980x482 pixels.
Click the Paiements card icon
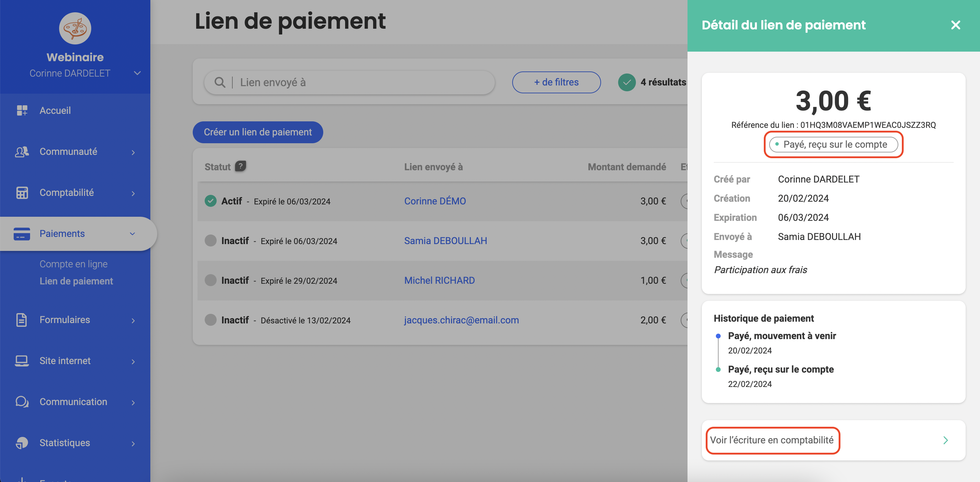(22, 234)
